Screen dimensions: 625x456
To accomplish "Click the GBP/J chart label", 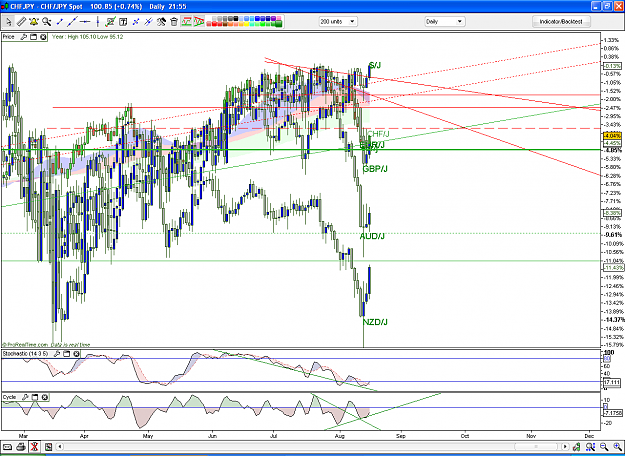I will [x=375, y=169].
